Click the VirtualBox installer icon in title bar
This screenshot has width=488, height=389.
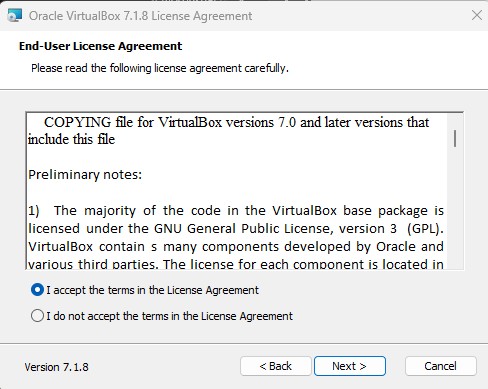pyautogui.click(x=15, y=16)
